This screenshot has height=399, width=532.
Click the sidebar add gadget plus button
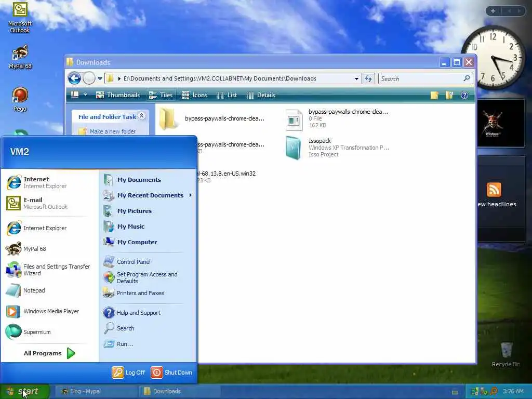point(493,11)
